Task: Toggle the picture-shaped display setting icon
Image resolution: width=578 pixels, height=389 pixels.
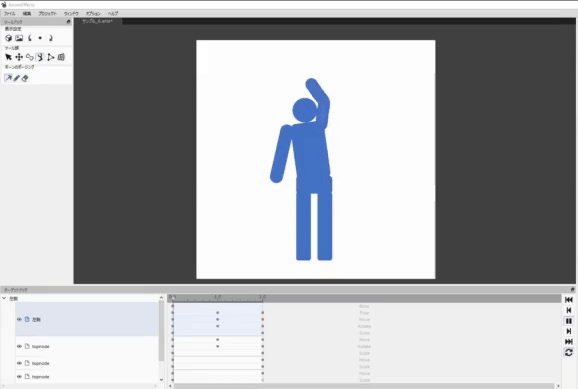Action: (x=19, y=38)
